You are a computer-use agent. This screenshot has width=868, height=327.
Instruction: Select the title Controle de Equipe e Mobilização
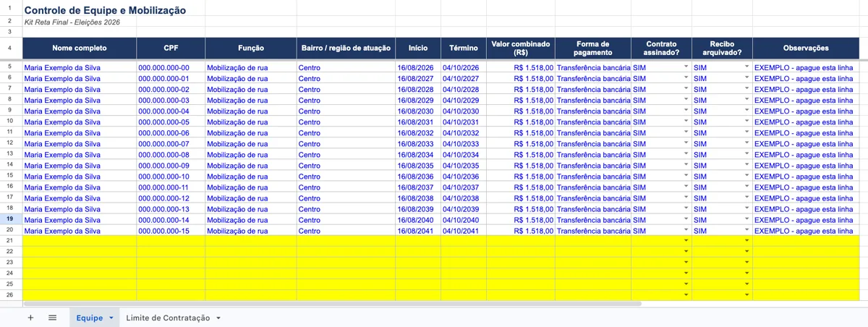click(105, 11)
